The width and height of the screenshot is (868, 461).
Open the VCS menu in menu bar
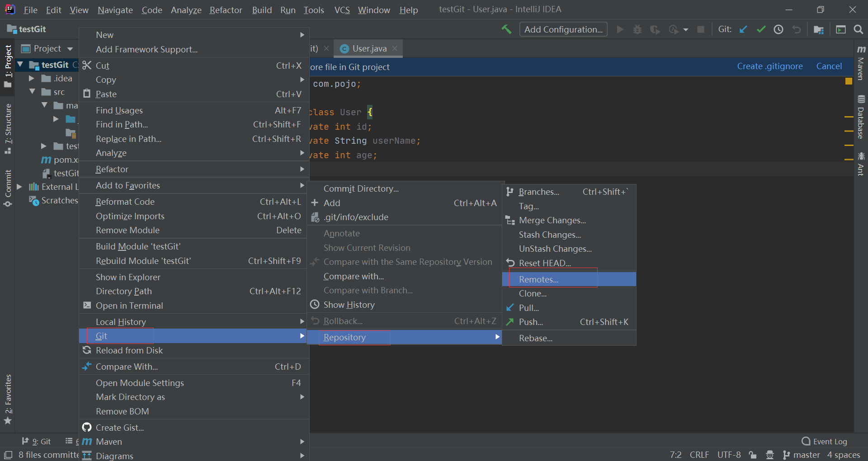342,9
